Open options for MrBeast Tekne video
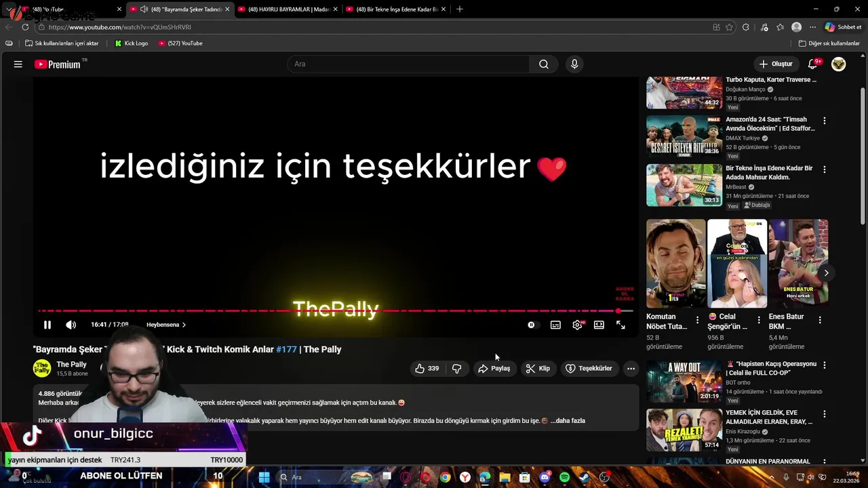Viewport: 868px width, 488px height. [x=825, y=169]
